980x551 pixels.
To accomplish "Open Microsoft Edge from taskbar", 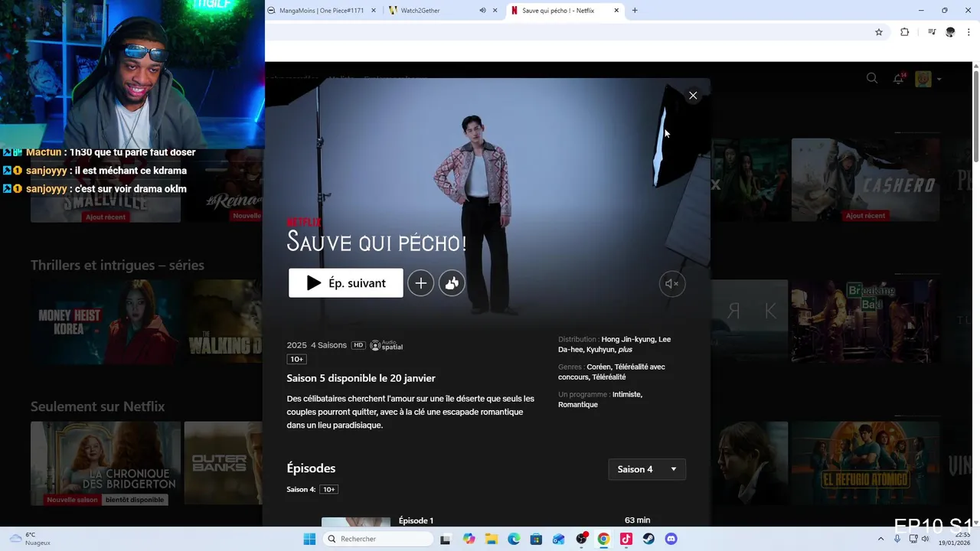I will tap(514, 539).
